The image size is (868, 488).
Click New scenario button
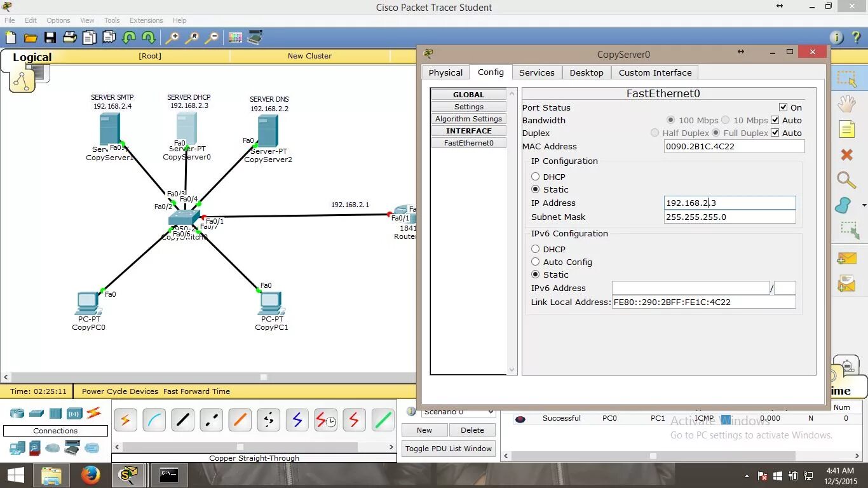[x=424, y=430]
